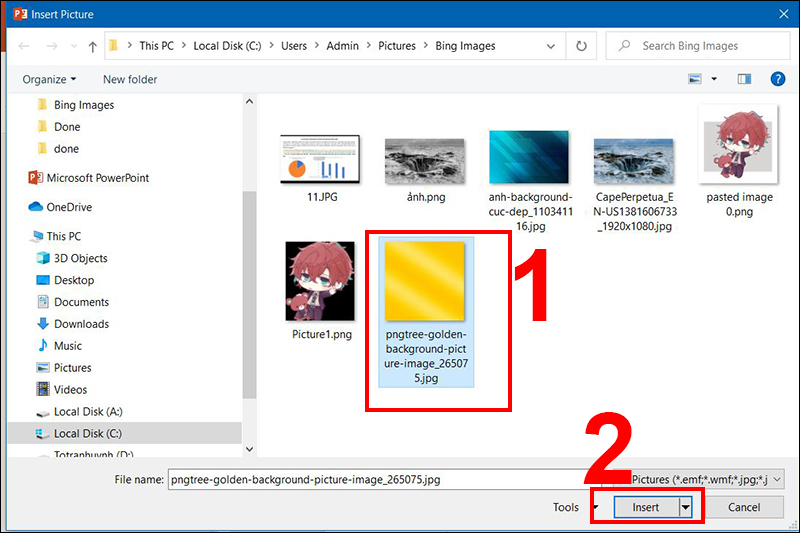
Task: Expand the Organize dropdown menu
Action: click(x=49, y=79)
